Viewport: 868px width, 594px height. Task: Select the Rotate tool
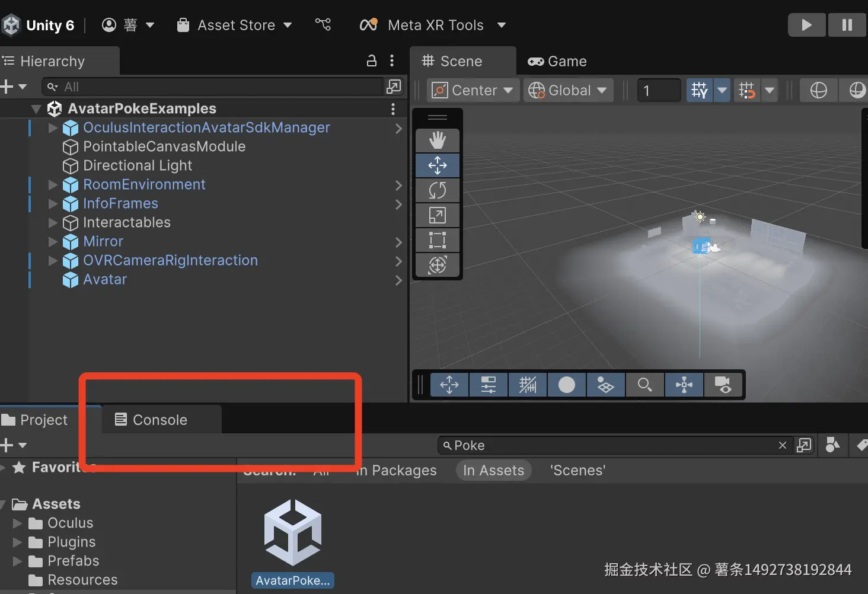pyautogui.click(x=438, y=190)
